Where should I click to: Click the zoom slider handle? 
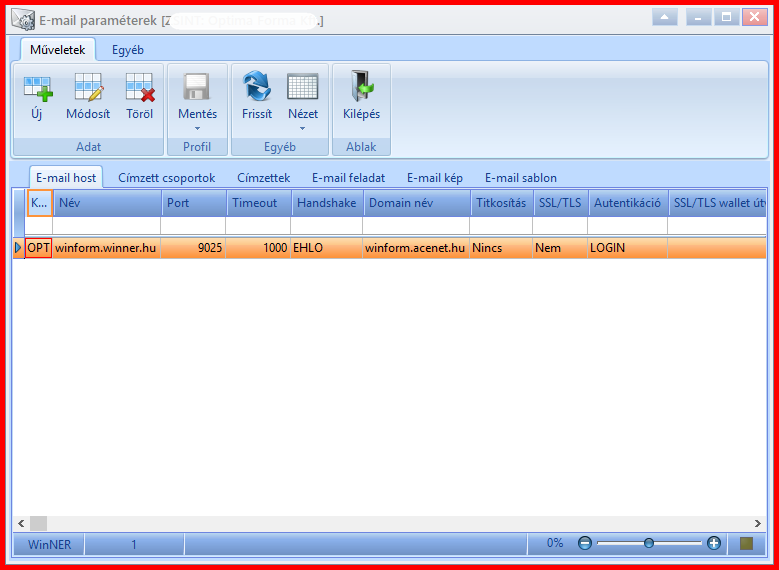(x=649, y=543)
